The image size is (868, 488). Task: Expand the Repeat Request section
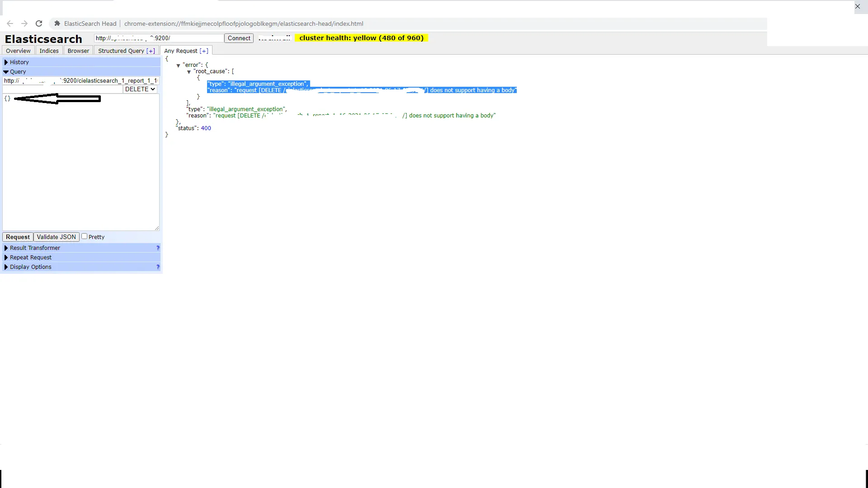31,258
